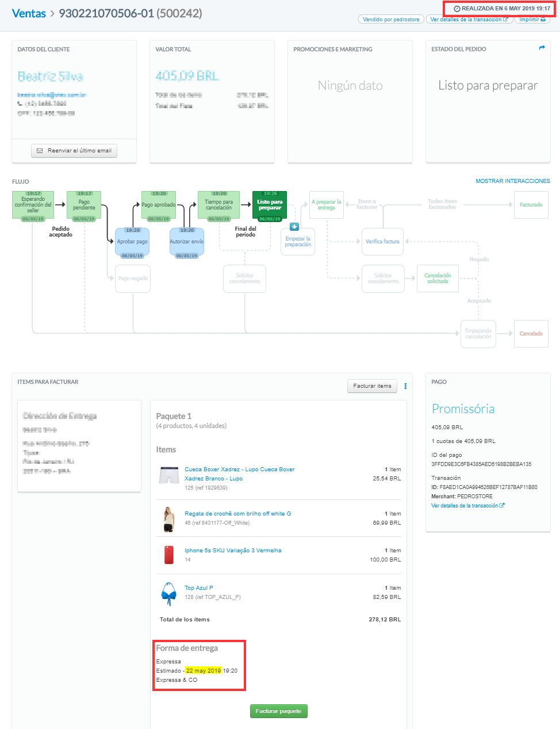Click the red iPhone 5s product image
Viewport: 560px width, 729px height.
(x=169, y=555)
